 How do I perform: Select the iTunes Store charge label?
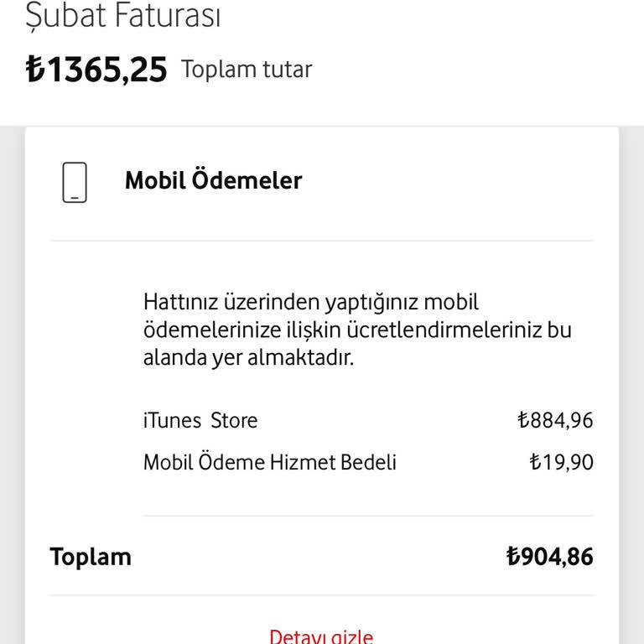[x=200, y=420]
